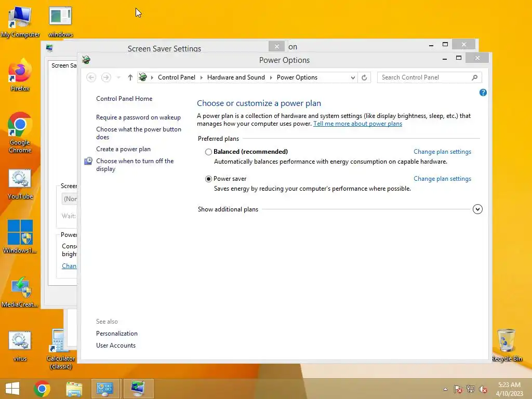This screenshot has width=532, height=399.
Task: Refresh the Power Options page
Action: (x=364, y=77)
